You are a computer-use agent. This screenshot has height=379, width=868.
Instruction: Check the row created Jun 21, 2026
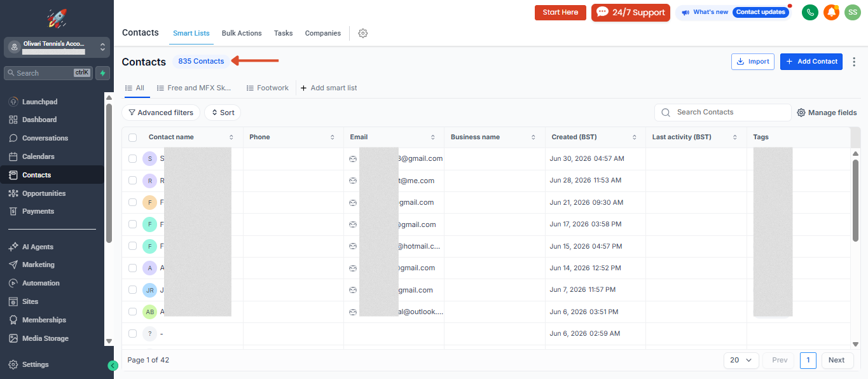pyautogui.click(x=132, y=202)
